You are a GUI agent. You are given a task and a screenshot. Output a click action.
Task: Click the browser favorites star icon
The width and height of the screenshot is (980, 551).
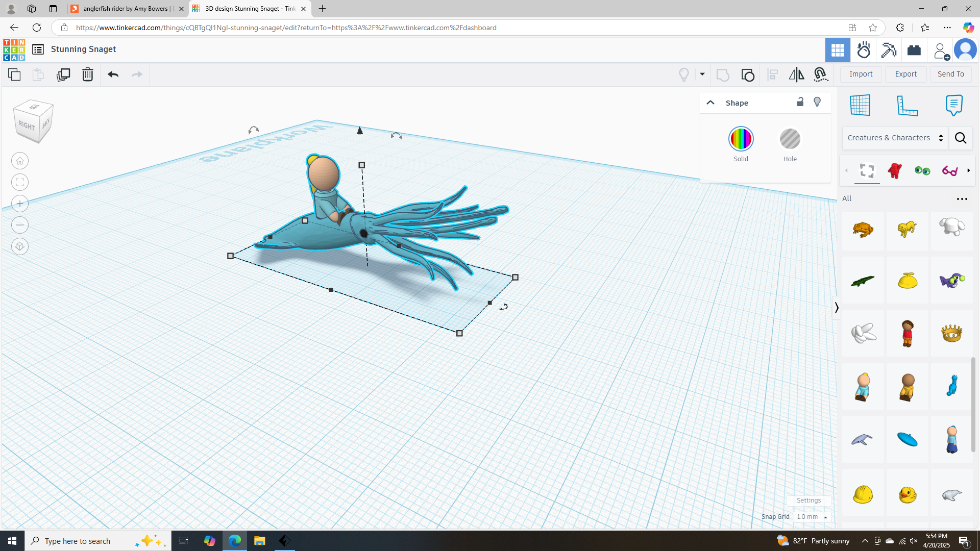point(873,28)
